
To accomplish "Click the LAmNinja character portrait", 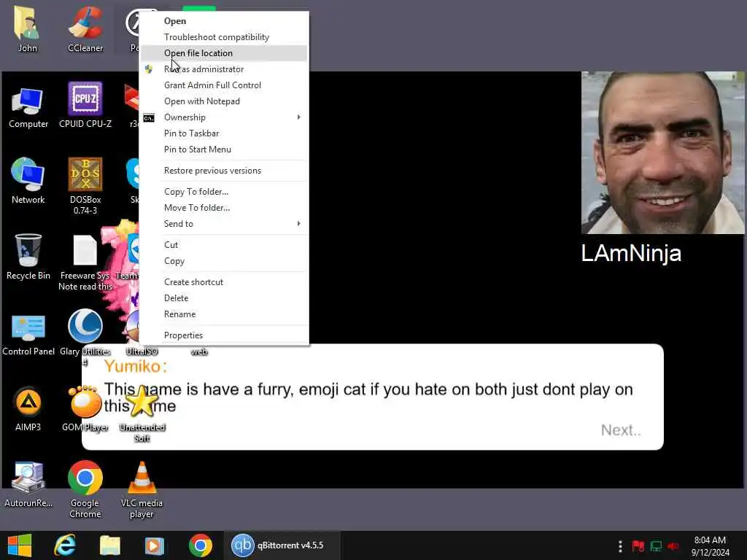I will 662,152.
